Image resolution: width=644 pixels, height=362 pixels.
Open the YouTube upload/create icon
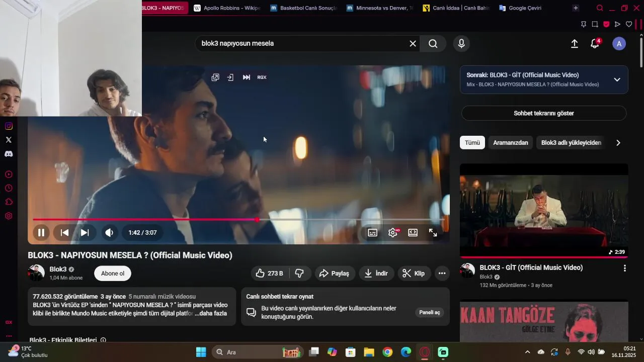click(575, 44)
